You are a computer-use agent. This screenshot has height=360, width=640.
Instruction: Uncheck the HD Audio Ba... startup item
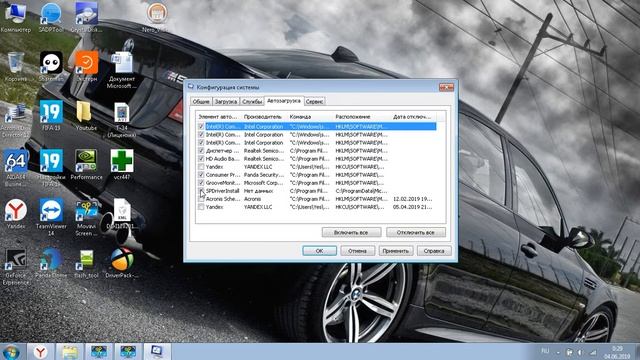(201, 159)
